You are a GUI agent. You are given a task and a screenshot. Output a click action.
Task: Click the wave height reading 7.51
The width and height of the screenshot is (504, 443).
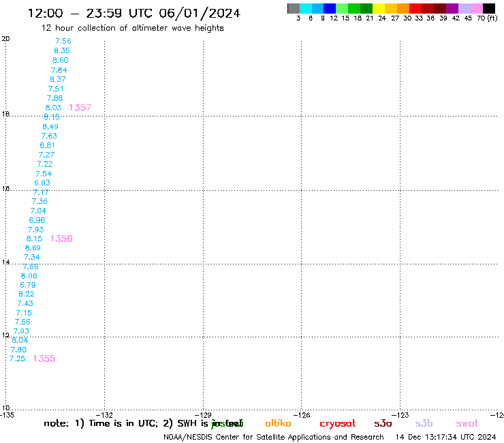(x=56, y=89)
